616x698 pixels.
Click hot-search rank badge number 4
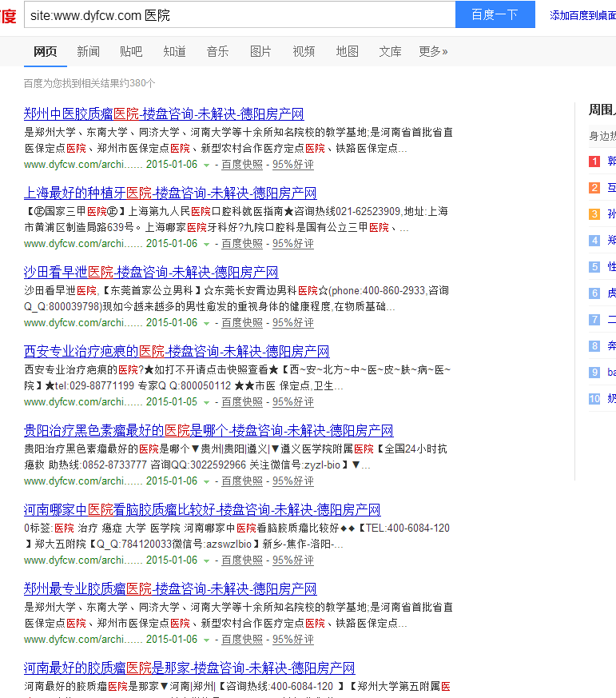(594, 241)
